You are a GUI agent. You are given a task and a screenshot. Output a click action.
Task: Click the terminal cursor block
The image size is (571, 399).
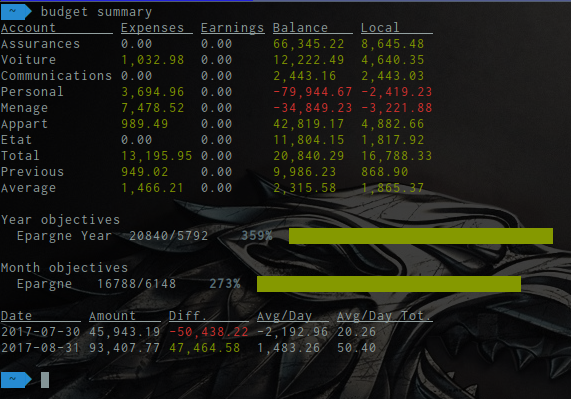click(x=45, y=380)
